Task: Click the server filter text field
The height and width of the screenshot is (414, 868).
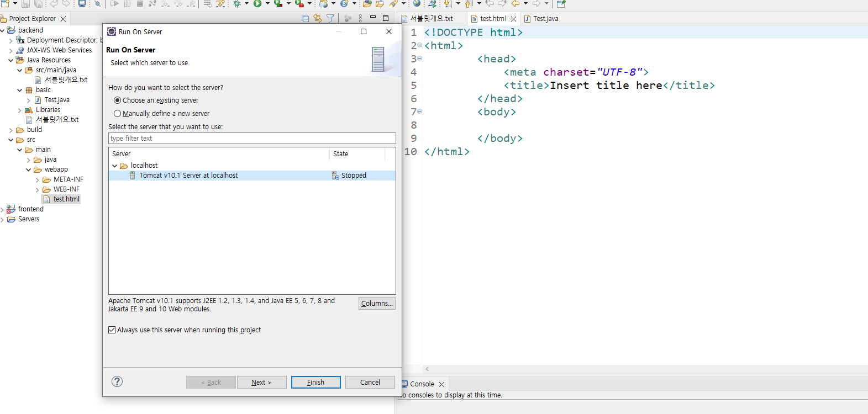Action: (252, 139)
